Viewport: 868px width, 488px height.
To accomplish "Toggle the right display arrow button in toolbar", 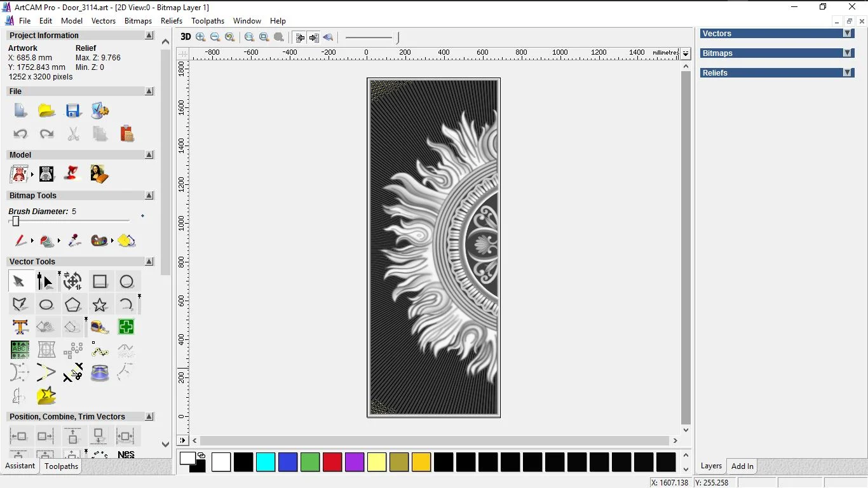I will [314, 37].
